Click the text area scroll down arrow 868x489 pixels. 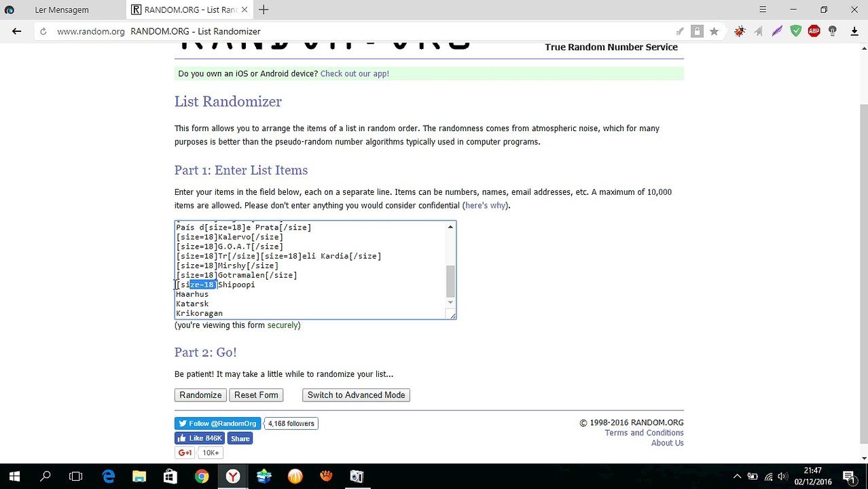coord(450,303)
